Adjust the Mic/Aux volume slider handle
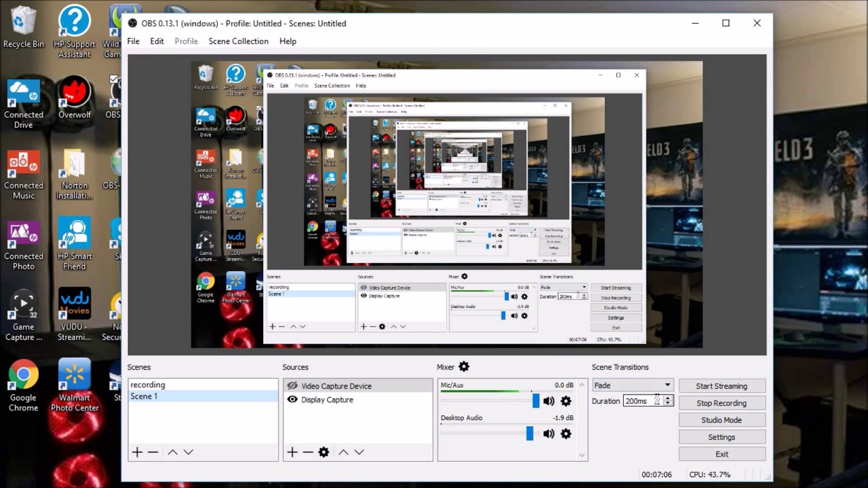This screenshot has height=488, width=868. 536,401
